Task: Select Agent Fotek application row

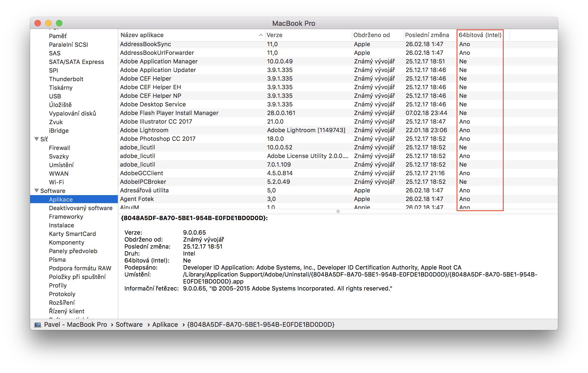Action: click(x=137, y=199)
